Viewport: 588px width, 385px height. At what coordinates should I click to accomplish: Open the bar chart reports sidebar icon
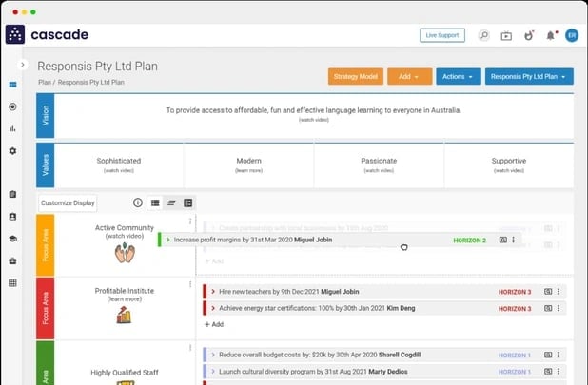pyautogui.click(x=12, y=128)
